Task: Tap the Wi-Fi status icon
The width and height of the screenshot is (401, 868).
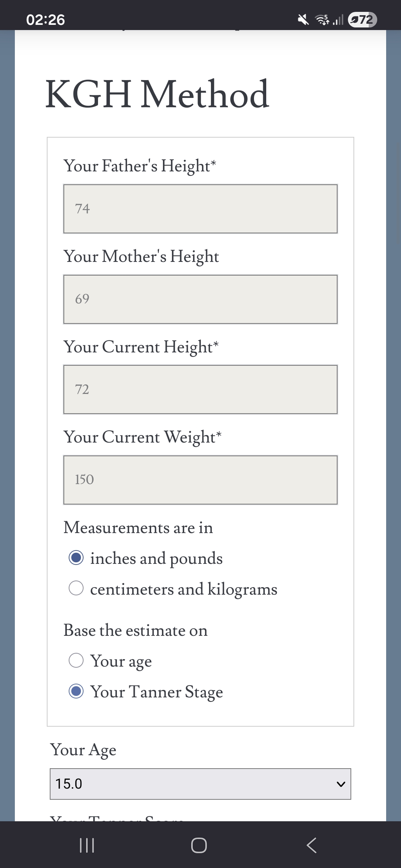Action: coord(322,19)
